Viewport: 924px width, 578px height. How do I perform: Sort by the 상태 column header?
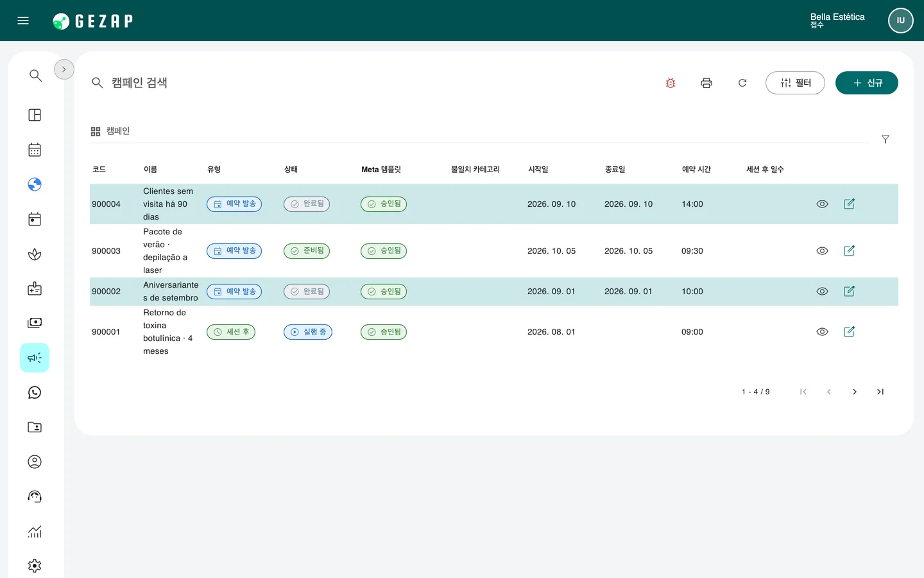[291, 170]
